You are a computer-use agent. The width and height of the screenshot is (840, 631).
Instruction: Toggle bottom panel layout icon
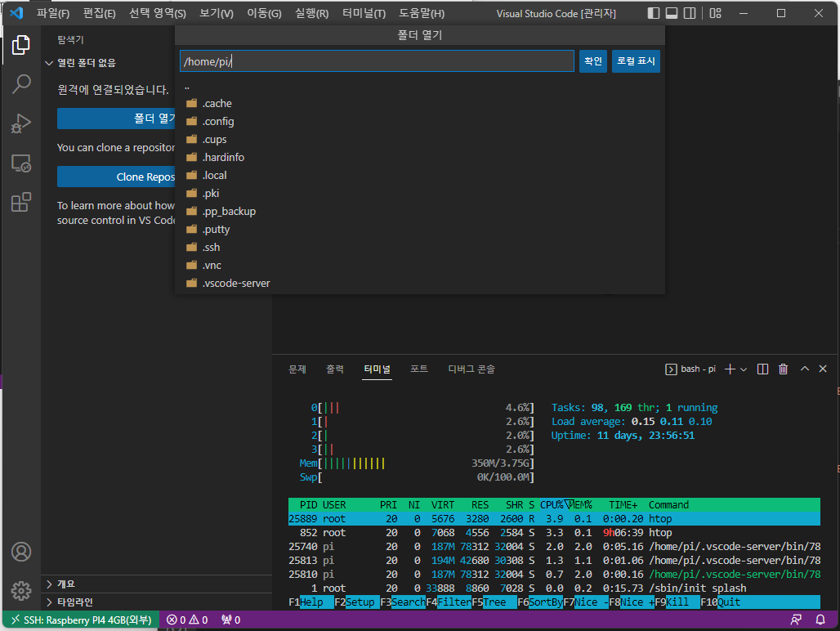pos(671,13)
